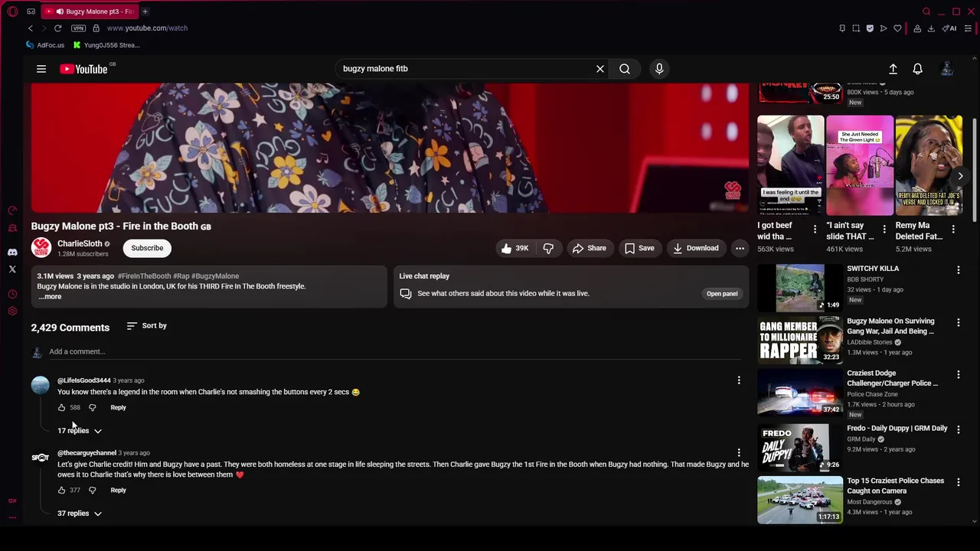This screenshot has height=551, width=980.
Task: Like the @thecarguychannel comment
Action: coord(62,491)
